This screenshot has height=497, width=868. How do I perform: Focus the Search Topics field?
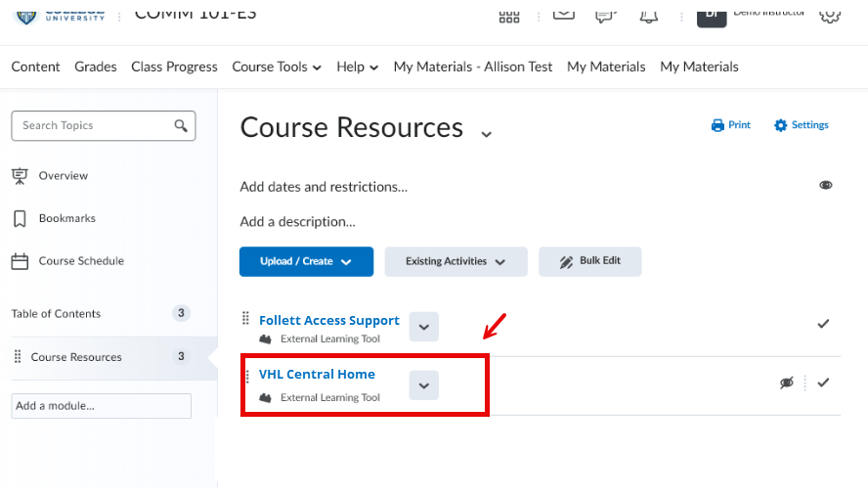coord(103,126)
